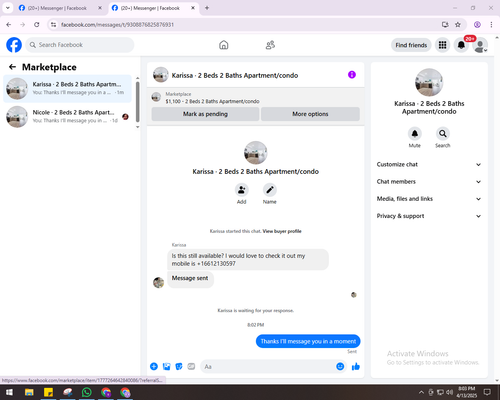Screen dimensions: 500x400
Task: Click the 'Thanks I'll message you' sent bubble
Action: pyautogui.click(x=308, y=341)
